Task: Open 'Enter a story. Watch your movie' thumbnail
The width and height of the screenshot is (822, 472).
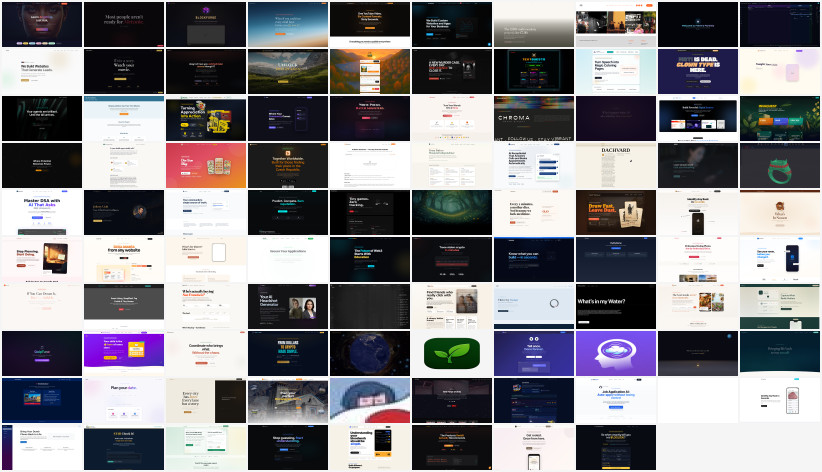Action: click(124, 72)
